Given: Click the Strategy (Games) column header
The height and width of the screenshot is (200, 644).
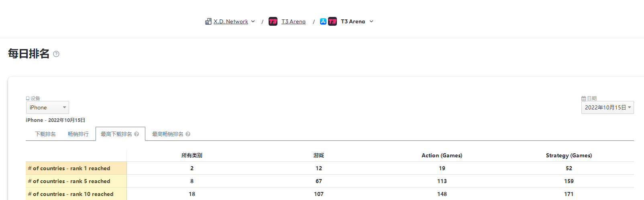Looking at the screenshot, I should point(569,155).
